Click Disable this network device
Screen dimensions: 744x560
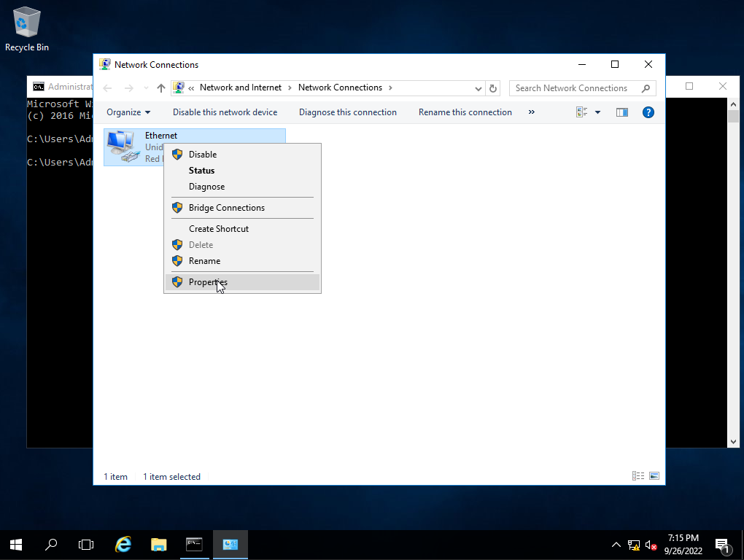click(225, 112)
